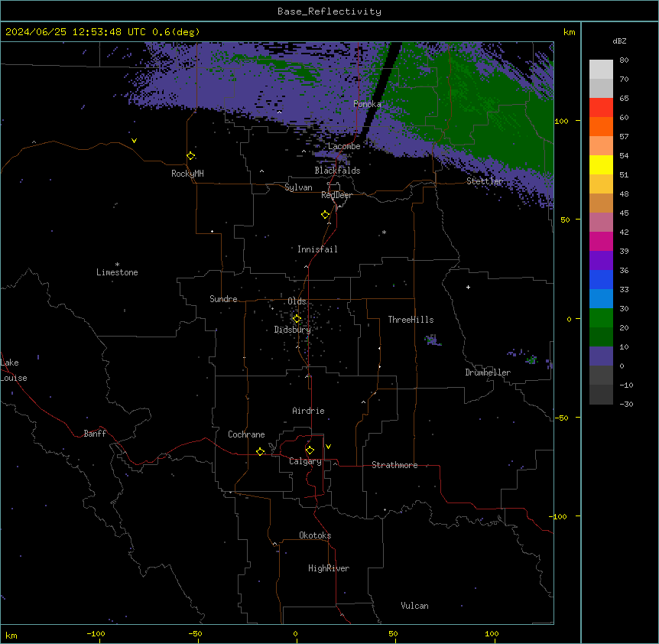Click the Drumheller town label
Image resolution: width=659 pixels, height=644 pixels.
pos(488,372)
